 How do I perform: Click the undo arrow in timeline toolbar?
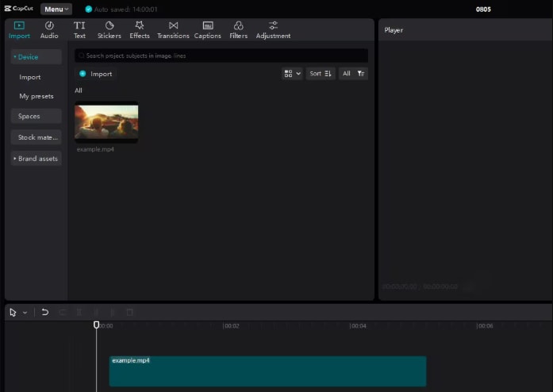click(44, 313)
